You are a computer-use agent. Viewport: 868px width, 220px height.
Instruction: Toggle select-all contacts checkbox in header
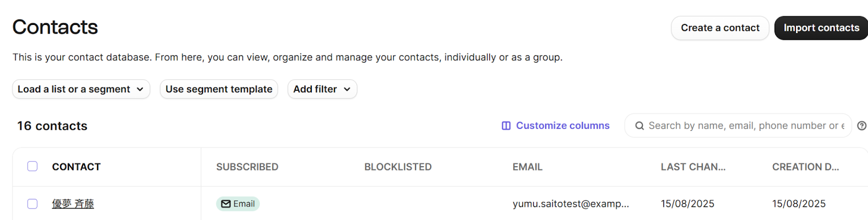[x=33, y=166]
